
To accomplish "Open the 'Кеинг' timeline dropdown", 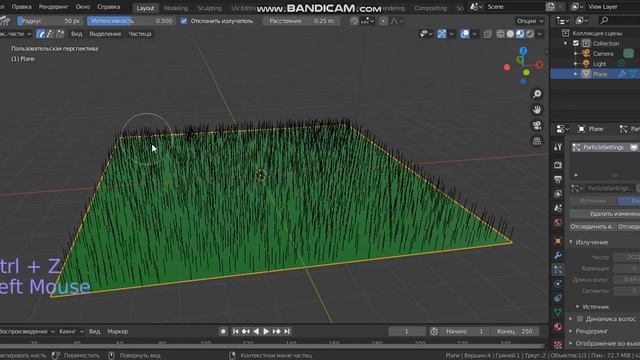I will [x=71, y=331].
